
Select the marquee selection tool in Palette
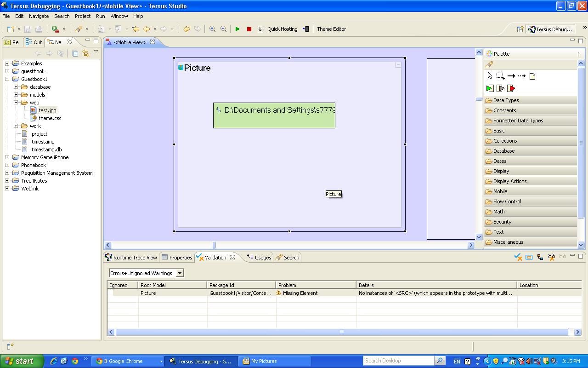coord(500,76)
